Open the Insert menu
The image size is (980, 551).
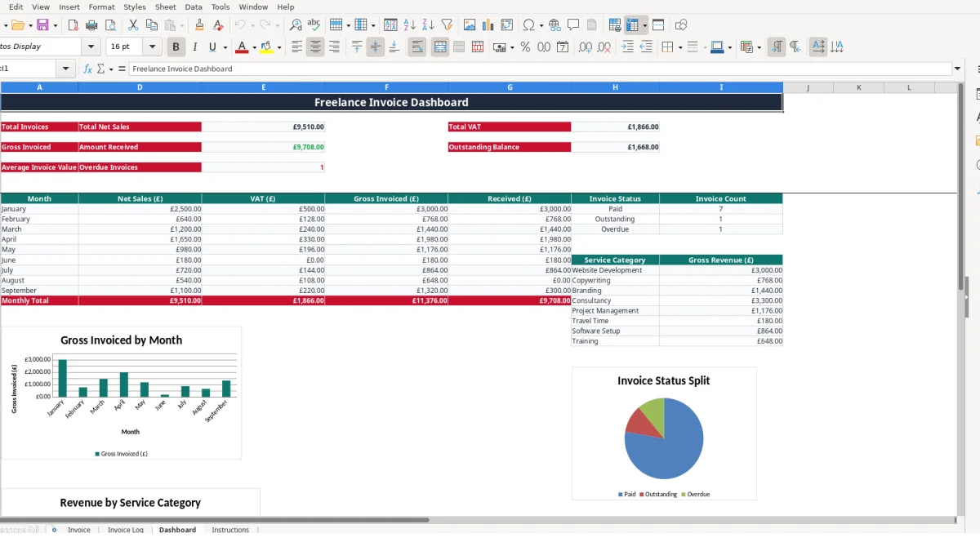tap(69, 7)
